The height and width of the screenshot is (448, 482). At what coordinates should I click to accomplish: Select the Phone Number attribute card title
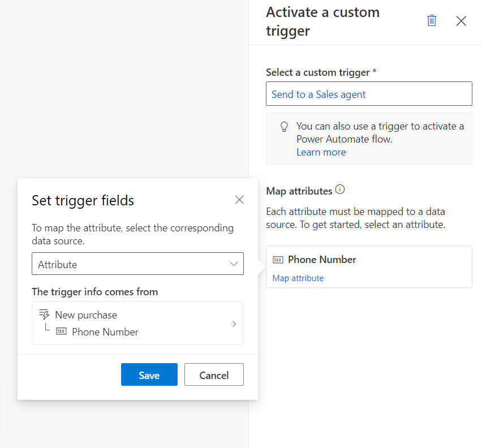(322, 260)
